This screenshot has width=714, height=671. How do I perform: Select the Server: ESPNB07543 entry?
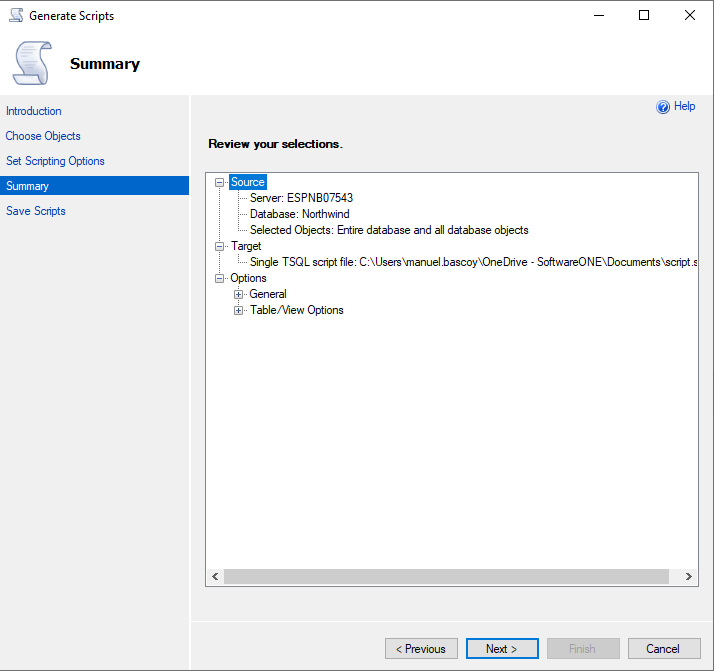pos(301,198)
